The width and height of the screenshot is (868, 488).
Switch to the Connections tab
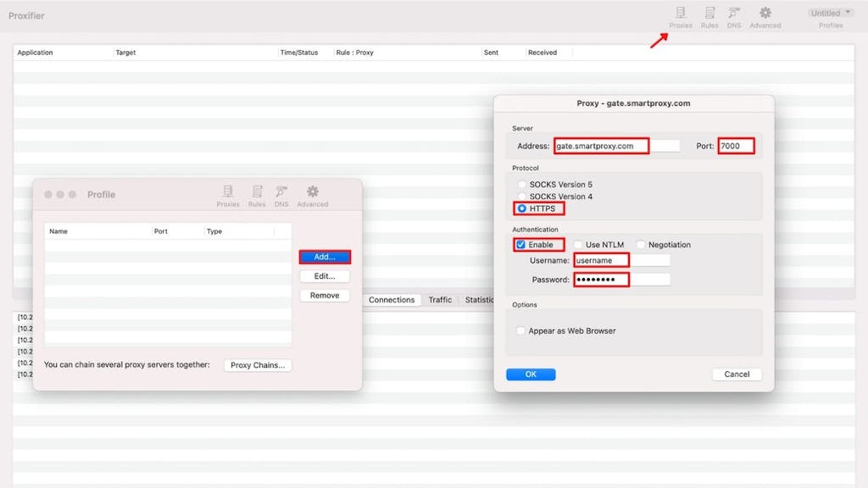392,300
